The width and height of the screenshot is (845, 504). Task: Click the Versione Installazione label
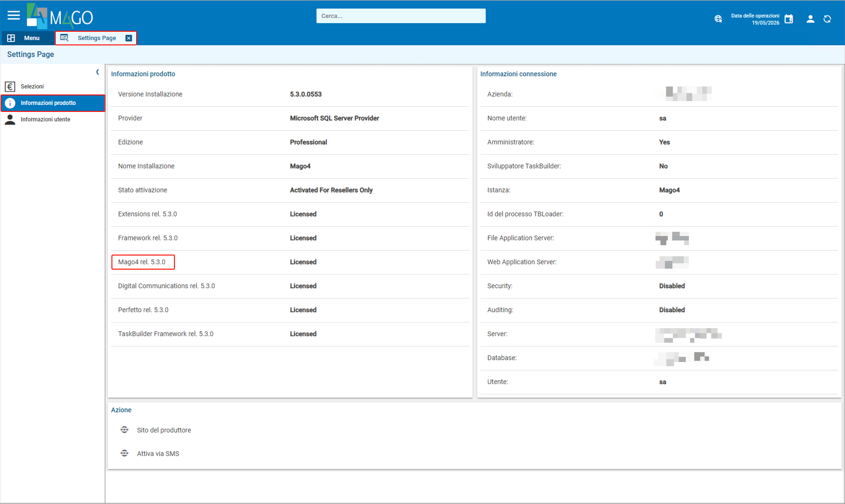(x=150, y=94)
